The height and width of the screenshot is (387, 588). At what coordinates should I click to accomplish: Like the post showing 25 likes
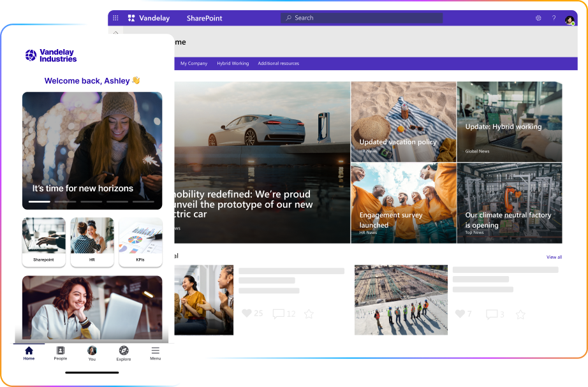click(247, 314)
